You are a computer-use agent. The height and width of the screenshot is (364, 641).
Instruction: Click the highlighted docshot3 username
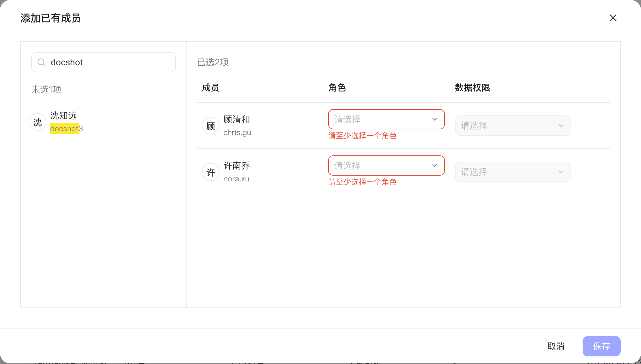point(66,129)
